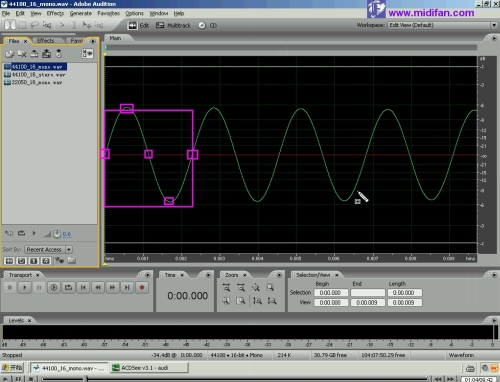500x382 pixels.
Task: Switch to CD view
Action: coord(207,25)
